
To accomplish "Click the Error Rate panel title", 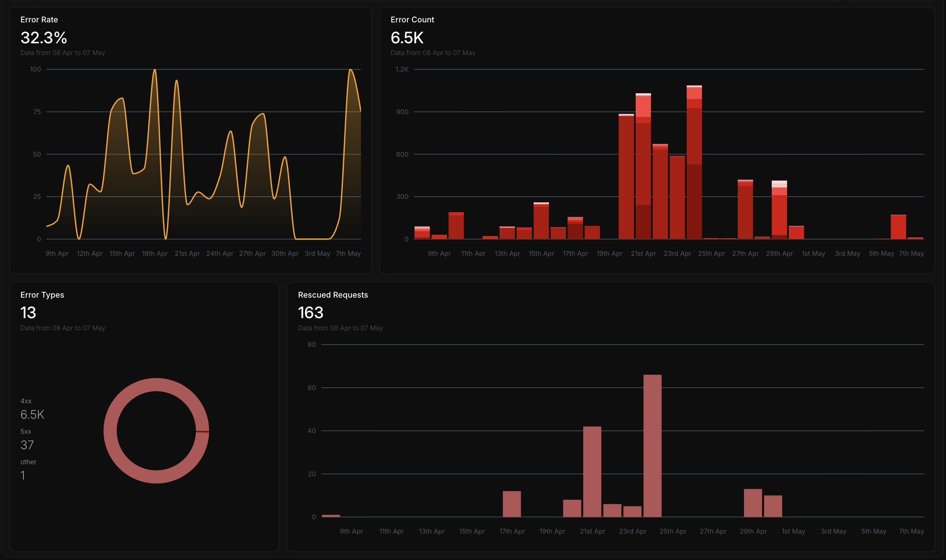I will pos(39,19).
